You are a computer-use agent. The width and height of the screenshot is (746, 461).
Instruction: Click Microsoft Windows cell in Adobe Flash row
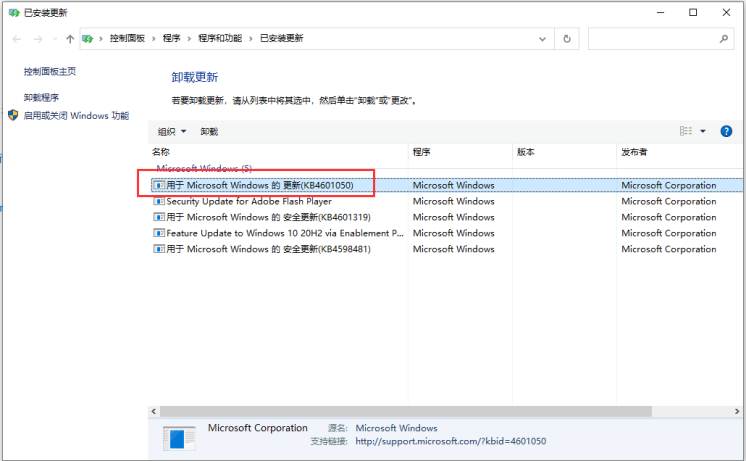point(453,201)
